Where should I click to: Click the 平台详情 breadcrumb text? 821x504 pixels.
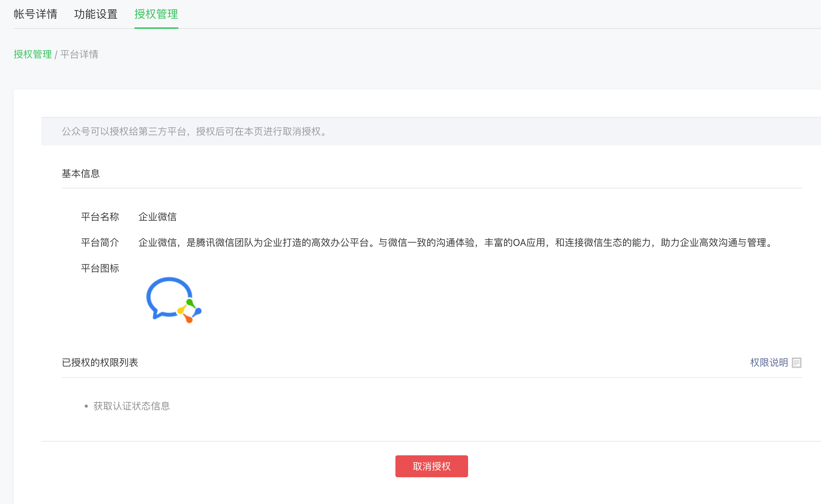(79, 54)
